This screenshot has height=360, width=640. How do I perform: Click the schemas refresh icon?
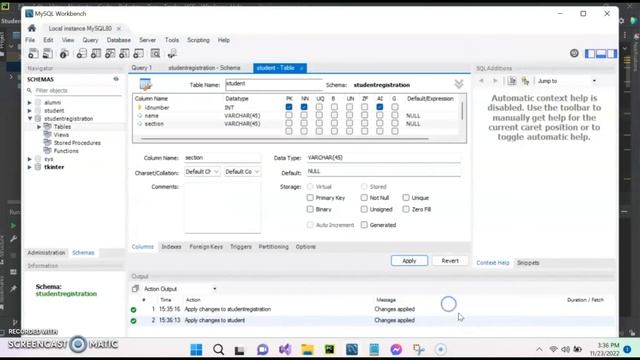tap(116, 79)
